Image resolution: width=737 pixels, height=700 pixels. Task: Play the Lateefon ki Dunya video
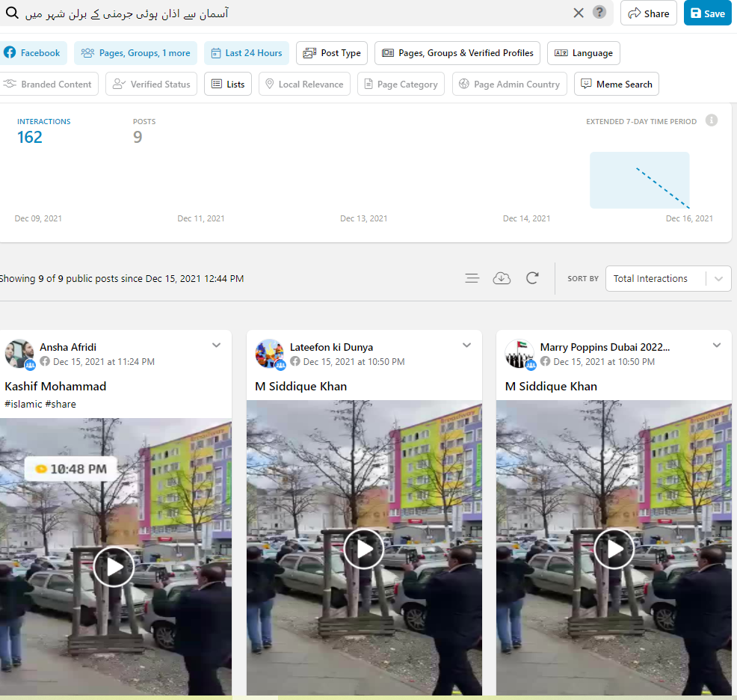click(364, 550)
